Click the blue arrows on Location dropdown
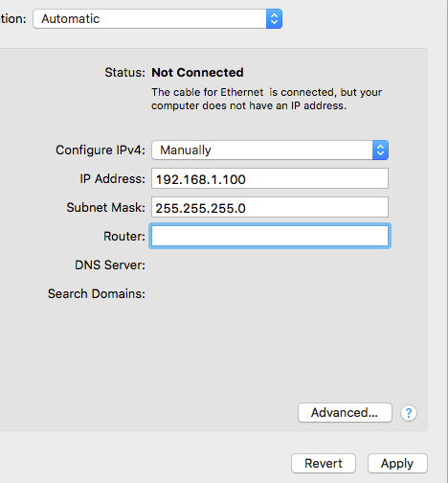The height and width of the screenshot is (483, 448). (274, 19)
